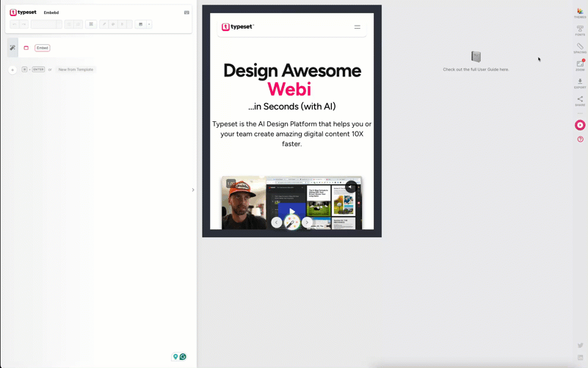Open the dropdown arrow beside save icon
The width and height of the screenshot is (588, 368).
[x=149, y=24]
